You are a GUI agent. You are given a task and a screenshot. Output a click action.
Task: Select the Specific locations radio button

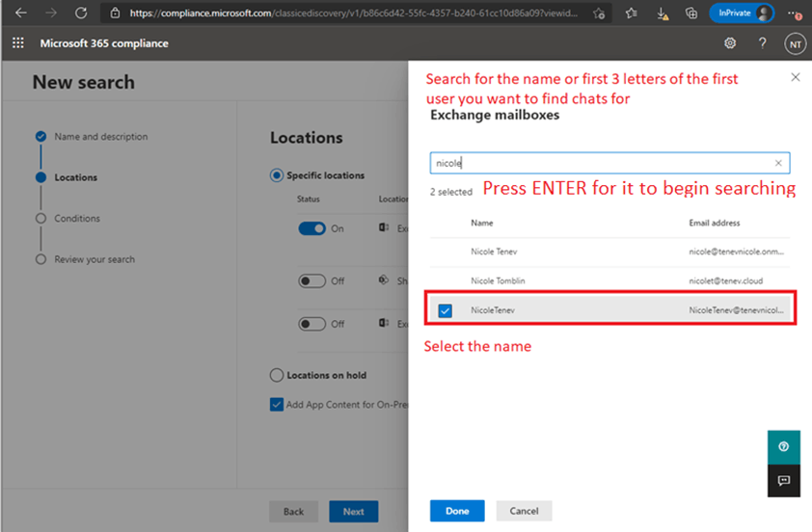point(277,175)
